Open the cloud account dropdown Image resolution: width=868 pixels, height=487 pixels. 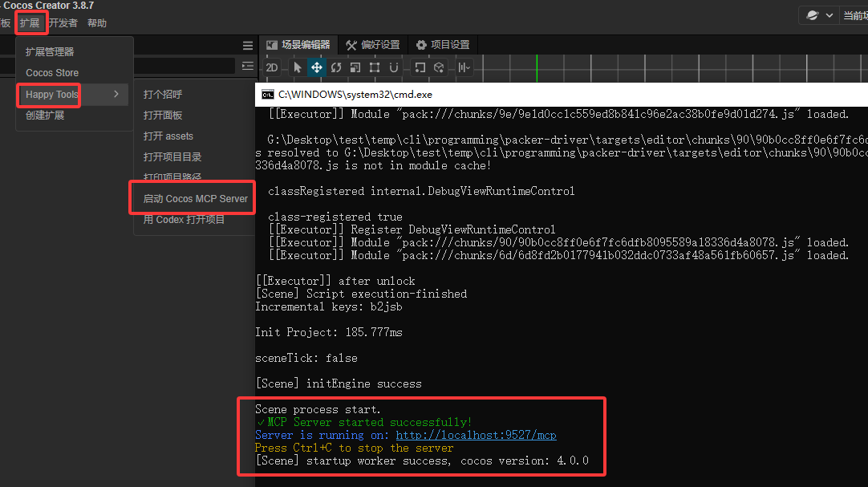819,15
